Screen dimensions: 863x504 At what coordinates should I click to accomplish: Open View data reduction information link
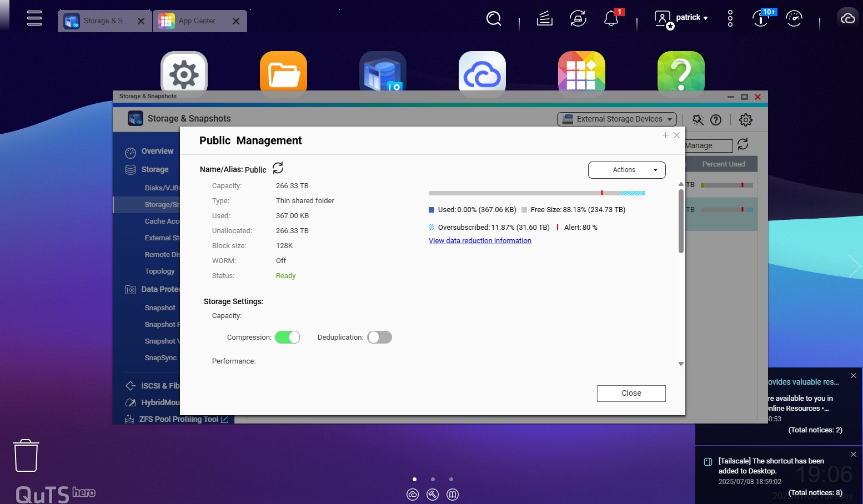480,241
